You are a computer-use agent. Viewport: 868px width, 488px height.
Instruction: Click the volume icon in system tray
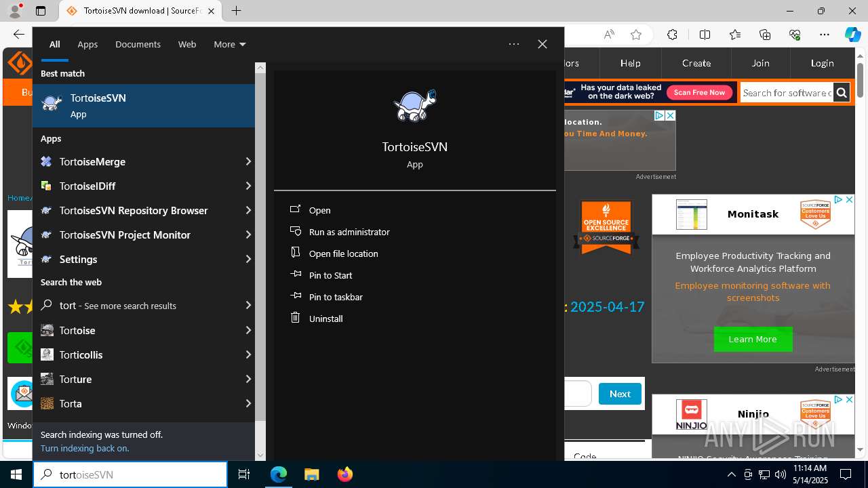click(x=780, y=474)
